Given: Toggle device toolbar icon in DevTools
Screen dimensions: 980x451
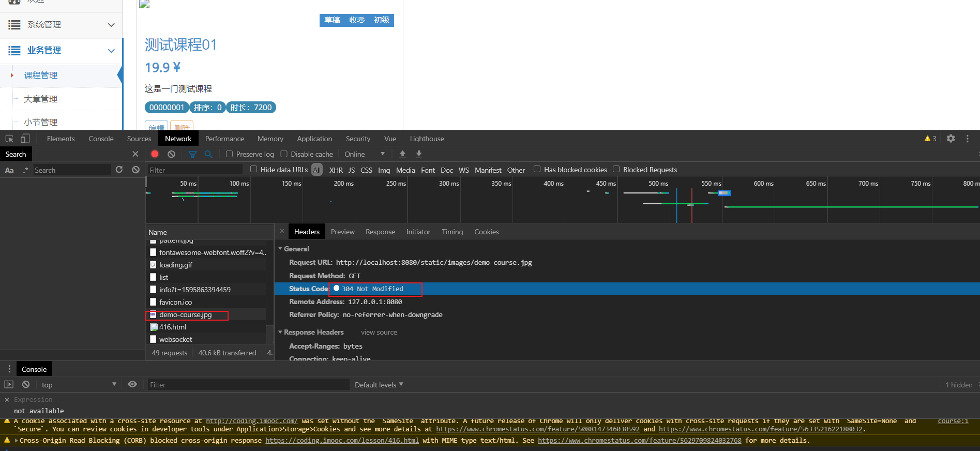Looking at the screenshot, I should point(25,139).
